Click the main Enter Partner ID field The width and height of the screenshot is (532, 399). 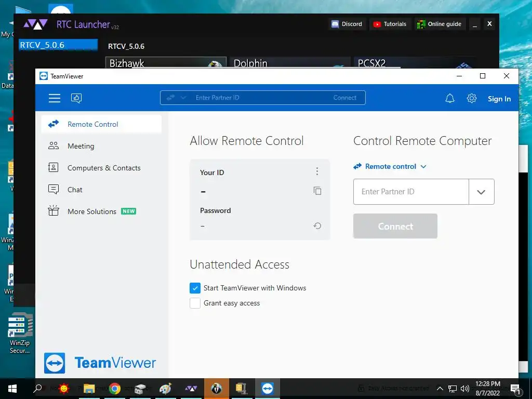411,192
